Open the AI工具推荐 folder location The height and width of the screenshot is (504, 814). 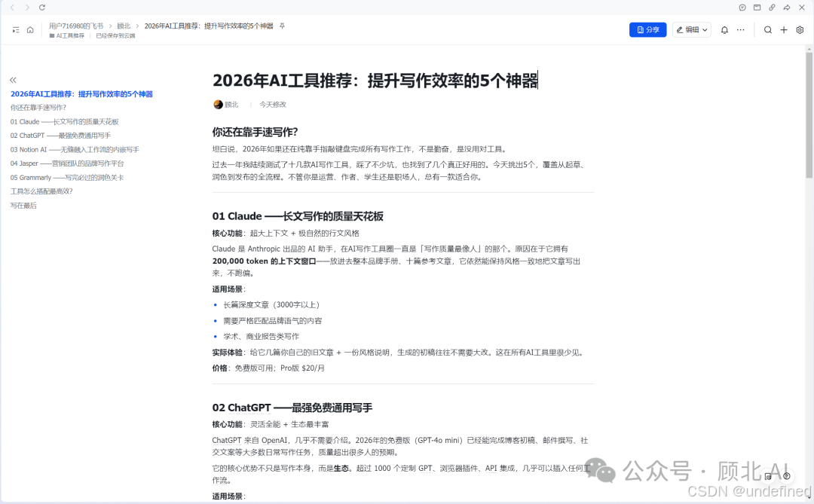click(67, 36)
